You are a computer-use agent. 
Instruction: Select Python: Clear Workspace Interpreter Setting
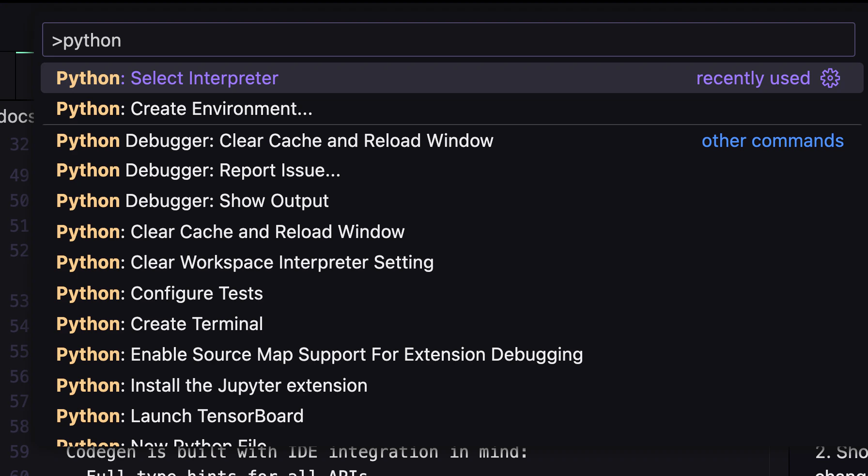[452, 262]
